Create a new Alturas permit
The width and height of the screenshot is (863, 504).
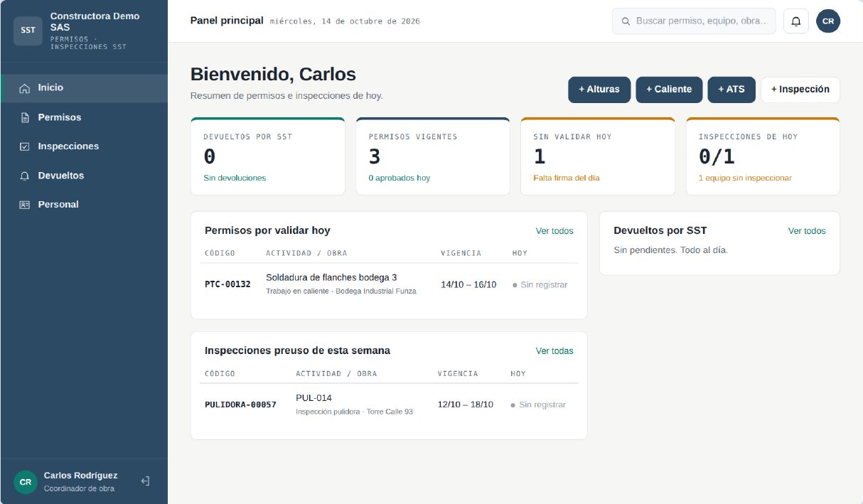[599, 90]
